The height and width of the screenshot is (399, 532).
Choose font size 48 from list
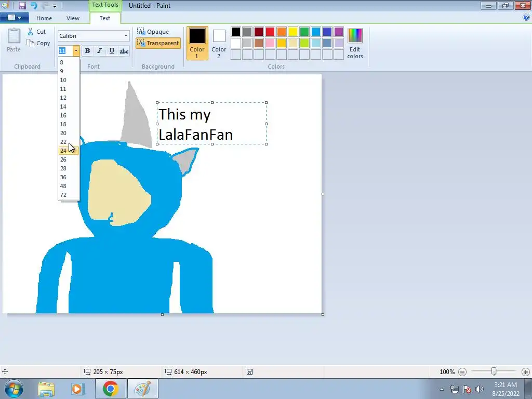coord(69,186)
